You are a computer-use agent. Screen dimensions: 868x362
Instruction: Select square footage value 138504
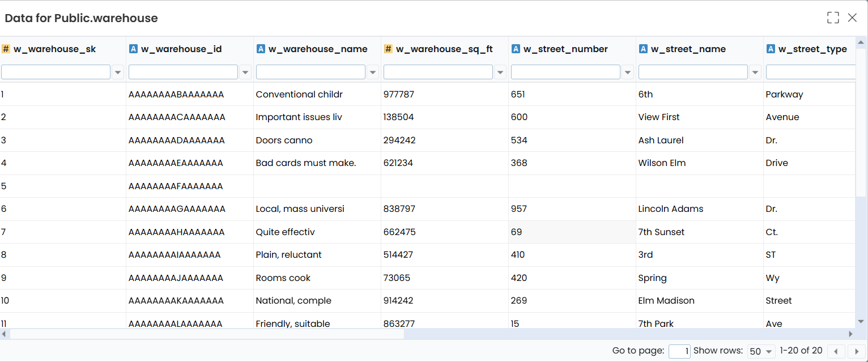tap(445, 117)
